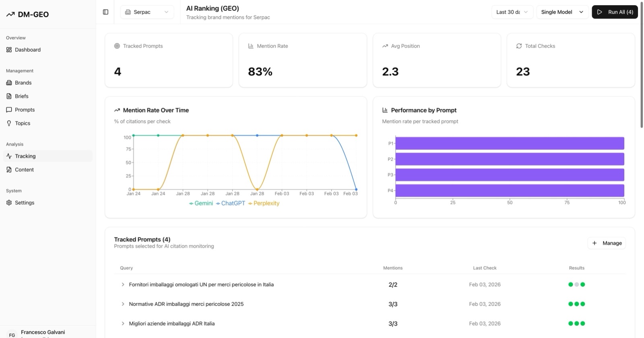644x338 pixels.
Task: Click the Settings gear icon
Action: point(9,203)
